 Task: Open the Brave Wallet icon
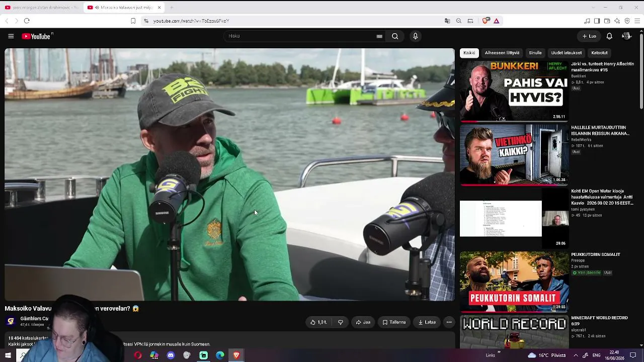point(607,21)
